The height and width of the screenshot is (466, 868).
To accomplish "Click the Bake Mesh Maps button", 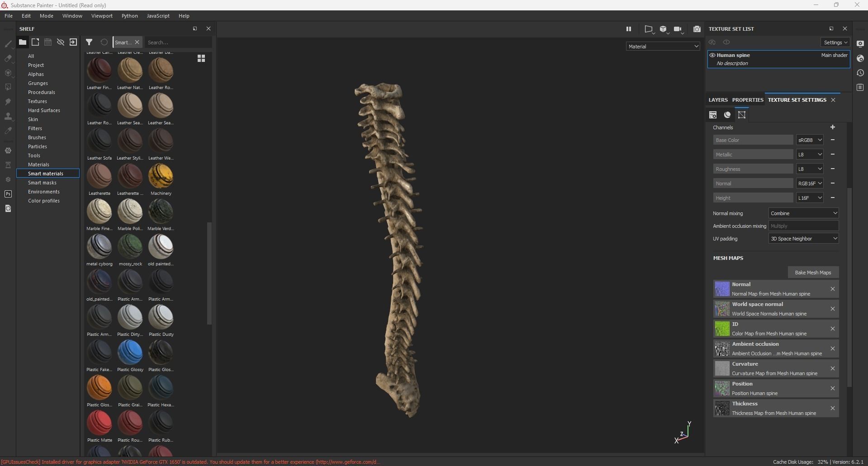I will (813, 272).
